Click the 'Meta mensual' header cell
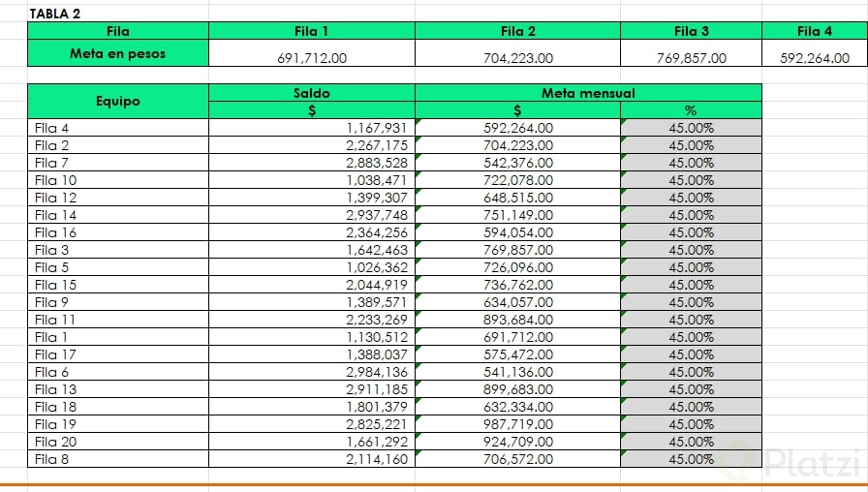Screen dimensions: 868x492 tap(588, 92)
